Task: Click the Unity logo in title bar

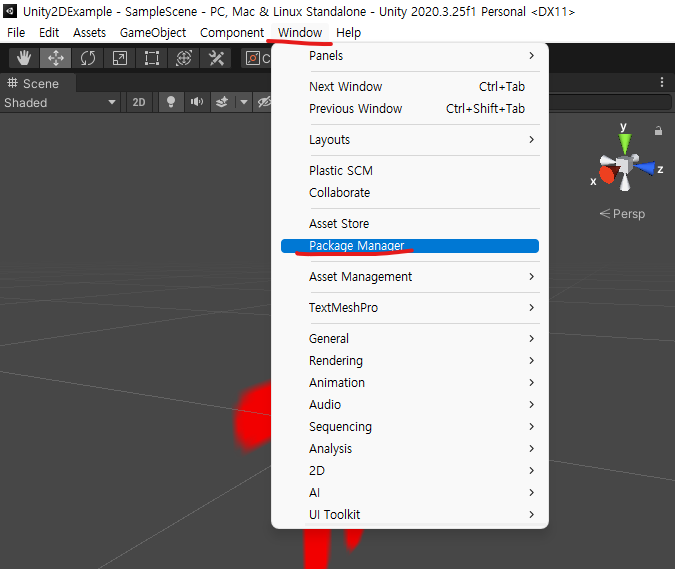Action: 10,11
